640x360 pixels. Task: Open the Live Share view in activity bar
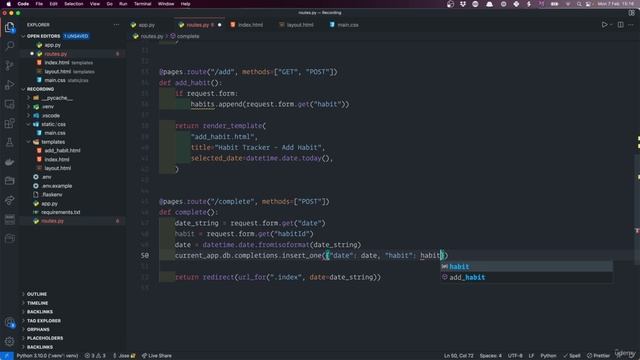(x=9, y=200)
